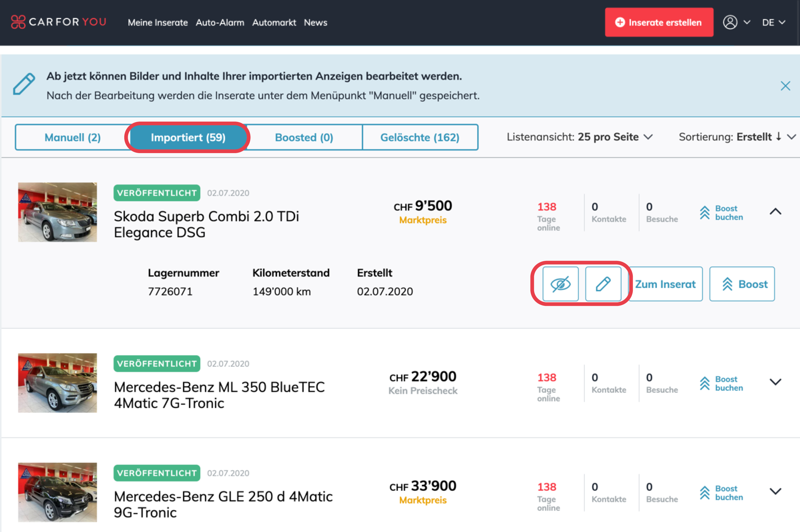Screen dimensions: 800x532
Task: Click the CarForYou logo
Action: tap(59, 22)
